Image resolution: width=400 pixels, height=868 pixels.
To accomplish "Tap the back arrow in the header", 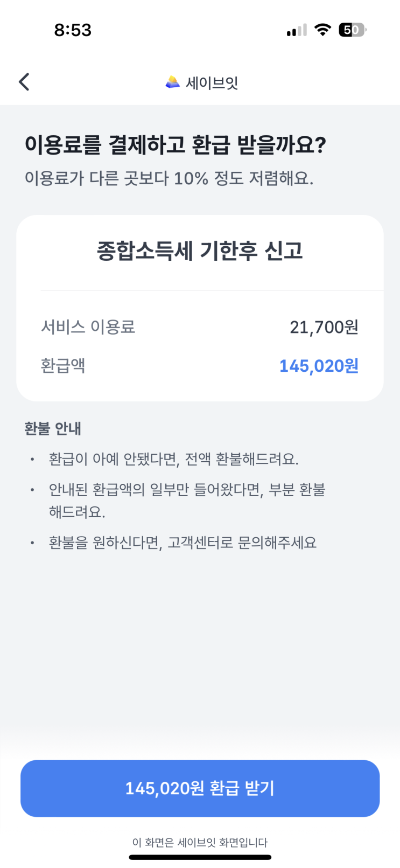I will [24, 82].
